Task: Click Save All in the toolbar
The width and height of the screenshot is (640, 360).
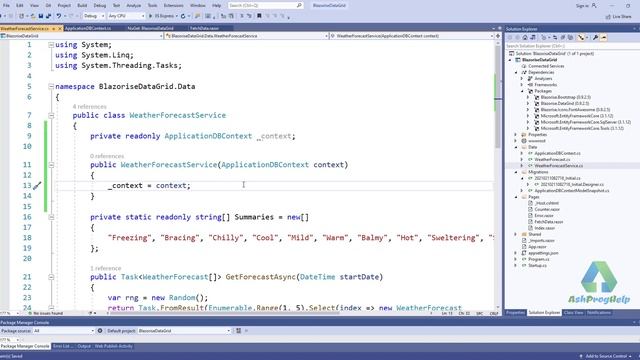Action: (48, 16)
